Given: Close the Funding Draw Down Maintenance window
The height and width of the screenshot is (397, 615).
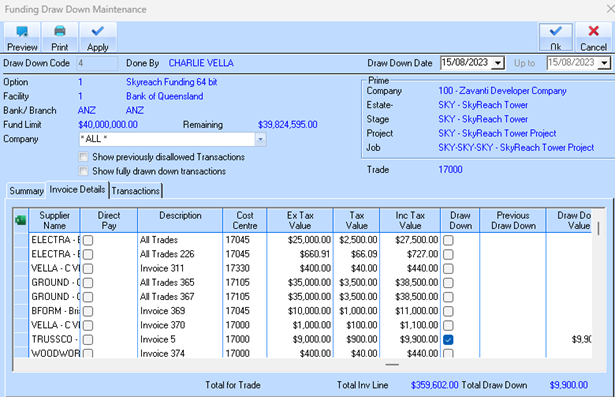Looking at the screenshot, I should click(610, 9).
